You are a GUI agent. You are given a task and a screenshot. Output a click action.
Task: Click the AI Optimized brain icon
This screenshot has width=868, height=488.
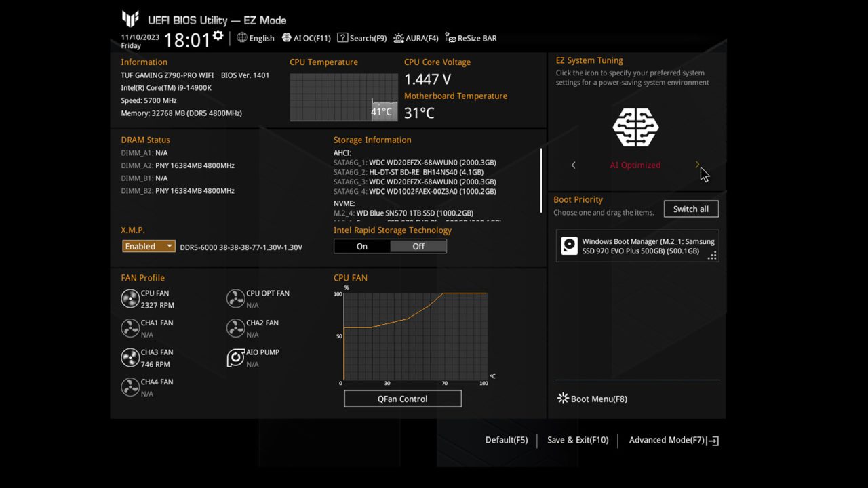[x=635, y=127]
